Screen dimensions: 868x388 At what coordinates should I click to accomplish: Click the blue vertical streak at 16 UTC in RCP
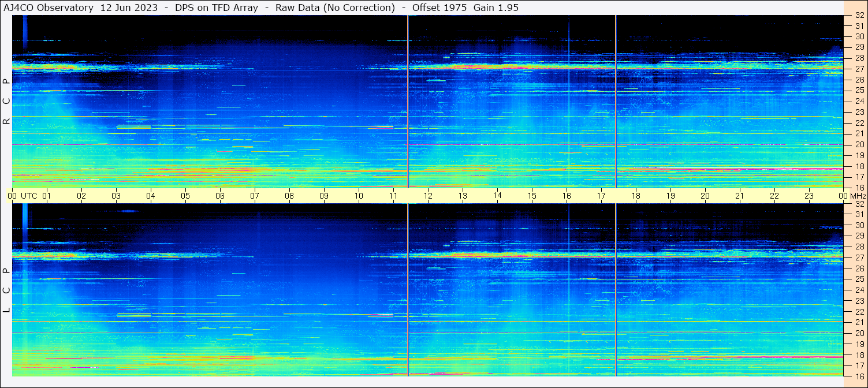(x=568, y=102)
